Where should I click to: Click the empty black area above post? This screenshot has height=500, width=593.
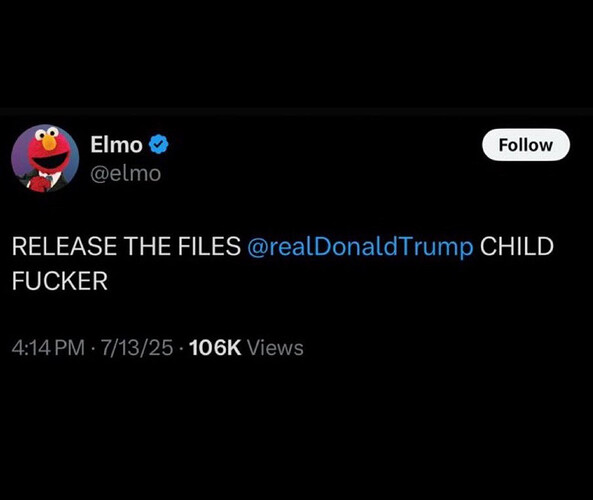pos(296,53)
